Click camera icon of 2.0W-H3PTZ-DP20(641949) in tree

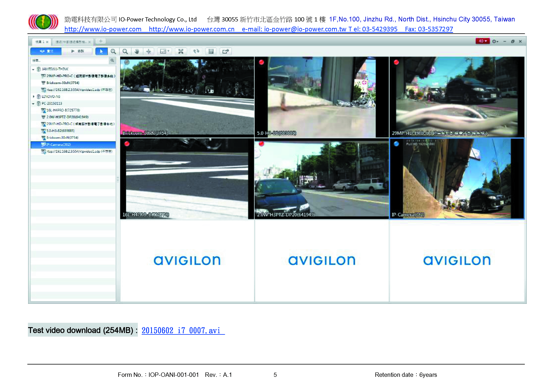[43, 117]
